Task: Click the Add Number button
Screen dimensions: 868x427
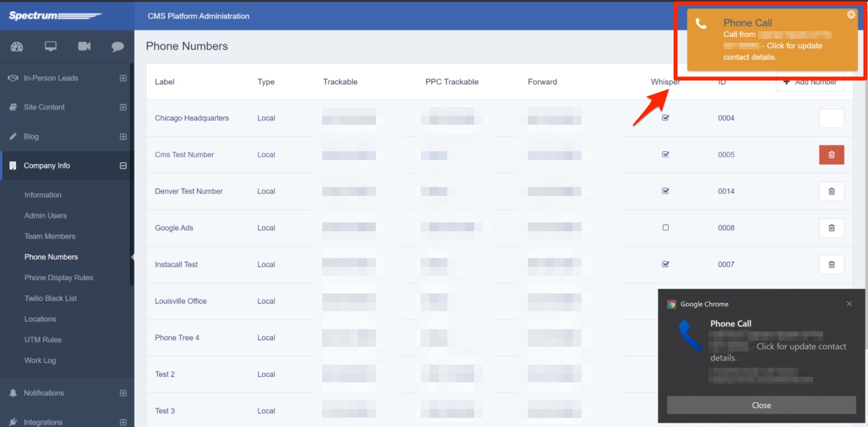Action: 810,83
